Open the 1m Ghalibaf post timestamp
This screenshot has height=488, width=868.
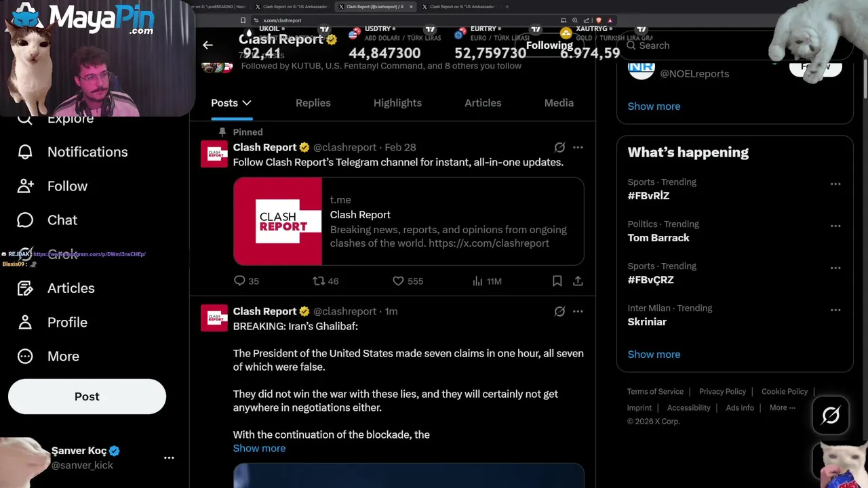(391, 311)
